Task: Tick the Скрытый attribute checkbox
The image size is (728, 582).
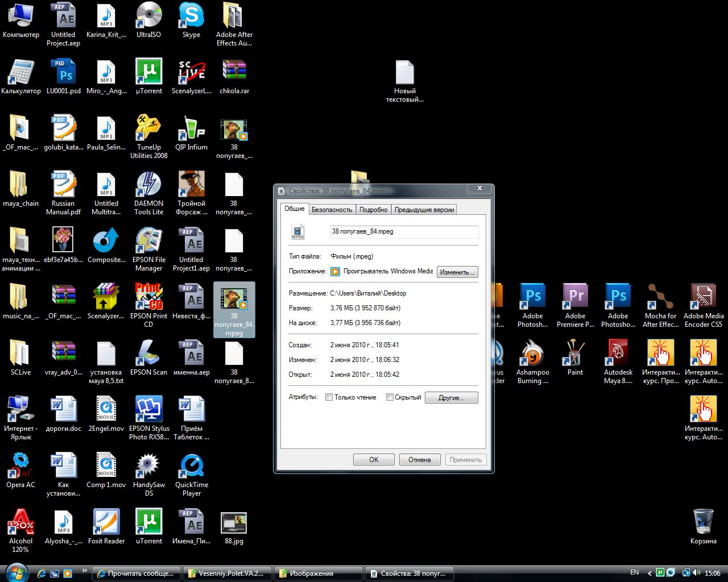Action: [x=390, y=397]
